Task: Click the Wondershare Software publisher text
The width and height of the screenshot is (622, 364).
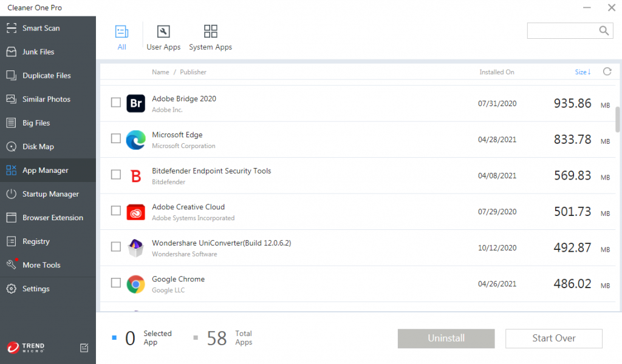Action: point(185,254)
